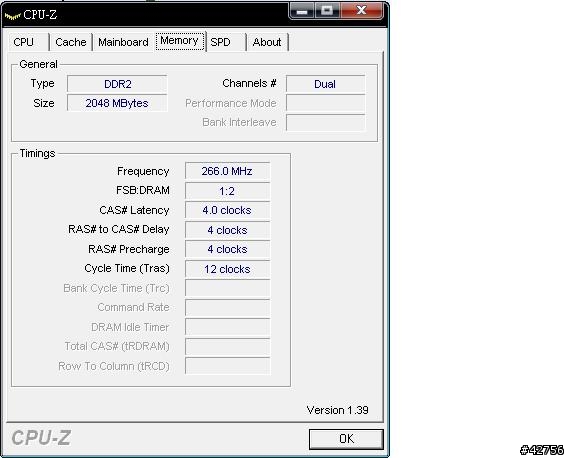Switch to the CPU tab
569x458 pixels.
pos(28,42)
